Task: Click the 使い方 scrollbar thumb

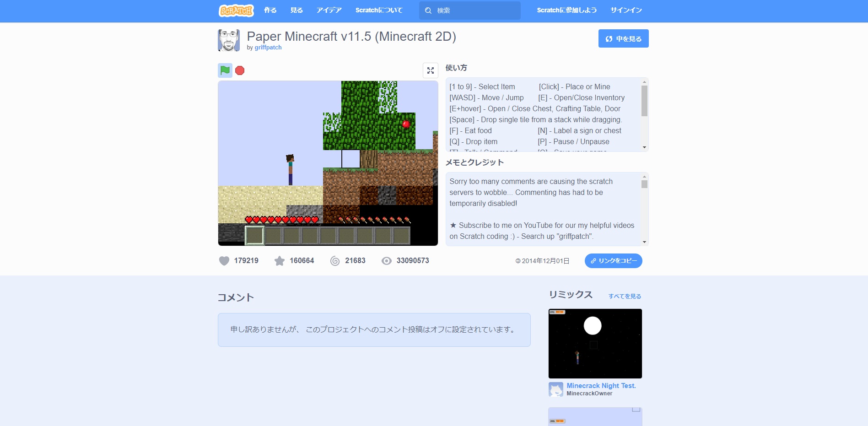Action: coord(644,101)
